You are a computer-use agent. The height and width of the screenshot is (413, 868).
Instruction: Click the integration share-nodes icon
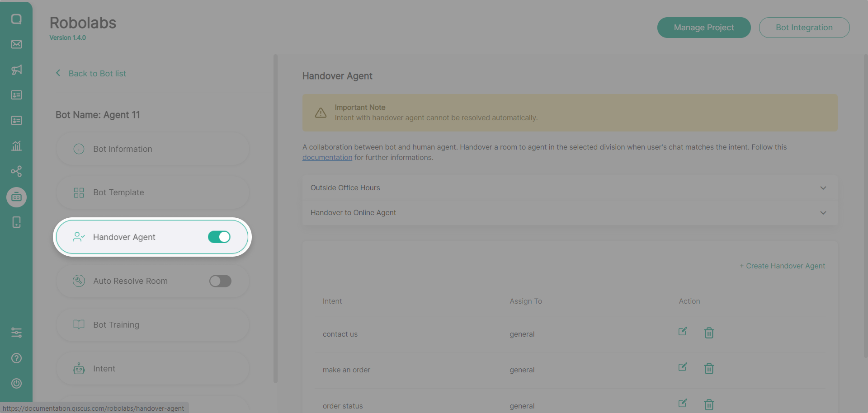click(16, 171)
